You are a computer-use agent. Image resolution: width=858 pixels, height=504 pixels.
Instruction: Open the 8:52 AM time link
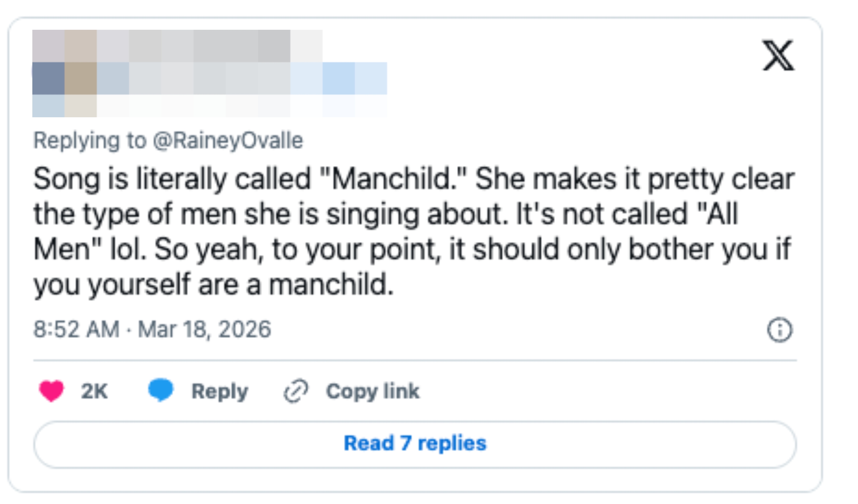pos(76,330)
